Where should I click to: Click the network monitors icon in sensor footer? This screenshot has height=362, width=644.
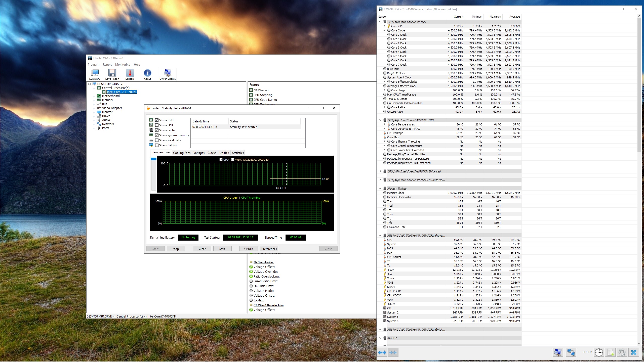(x=571, y=352)
